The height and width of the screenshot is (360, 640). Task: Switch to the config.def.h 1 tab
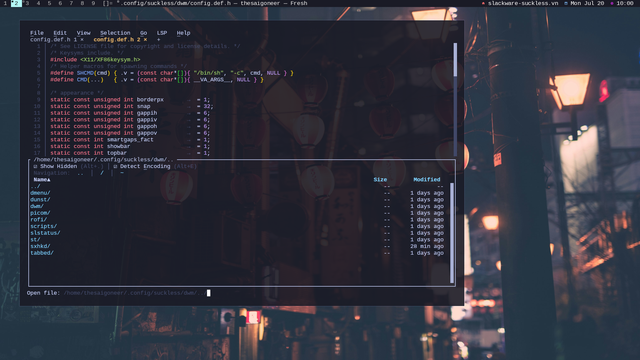pyautogui.click(x=53, y=40)
